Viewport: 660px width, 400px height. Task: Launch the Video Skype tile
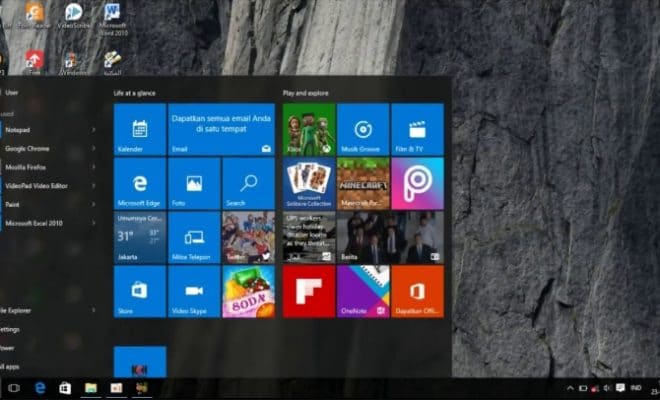[194, 291]
